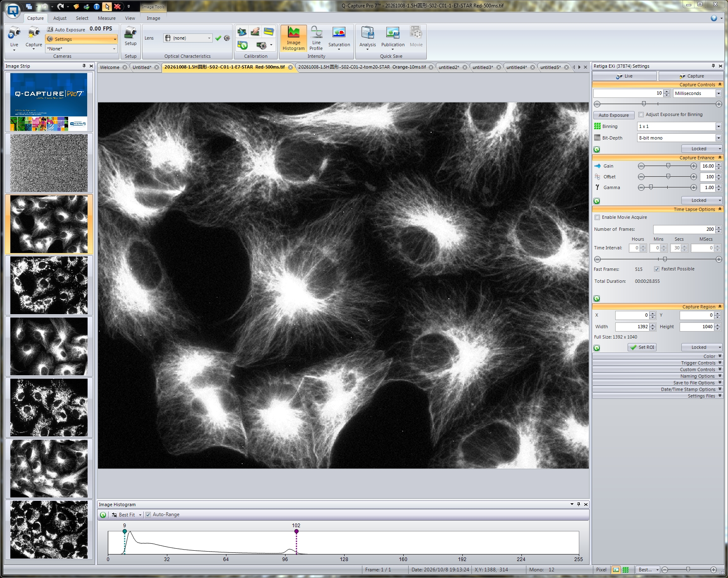Click the exposure time slider handle
The width and height of the screenshot is (728, 578).
click(644, 104)
